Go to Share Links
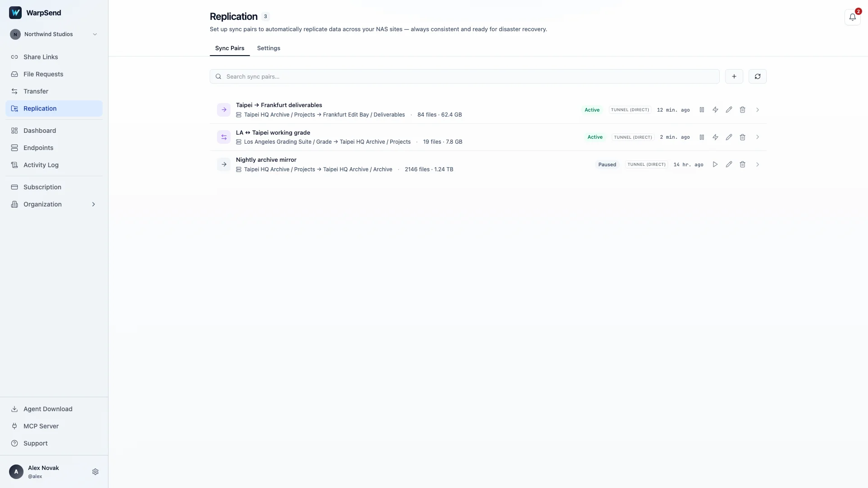Image resolution: width=868 pixels, height=488 pixels. pos(54,57)
